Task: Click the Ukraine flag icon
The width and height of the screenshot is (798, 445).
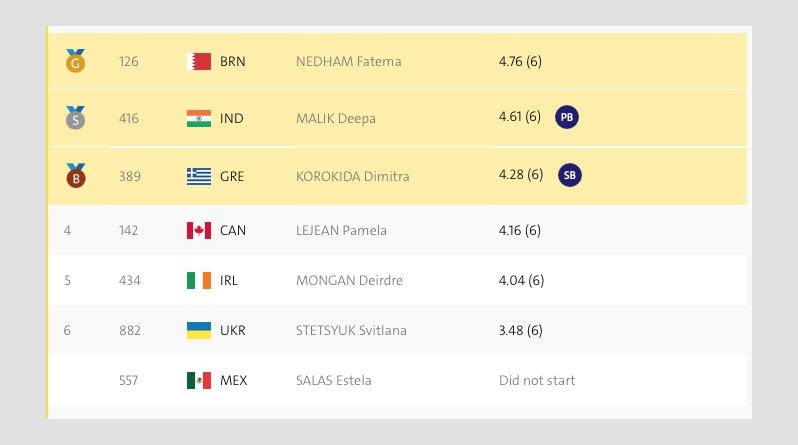Action: pos(199,330)
